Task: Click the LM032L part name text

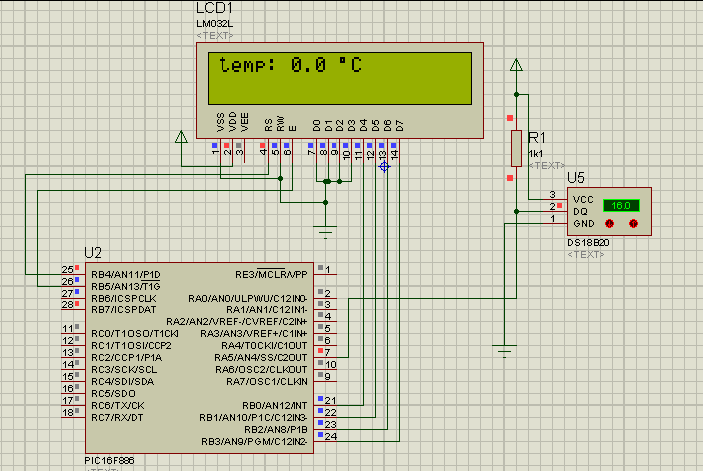Action: tap(216, 22)
